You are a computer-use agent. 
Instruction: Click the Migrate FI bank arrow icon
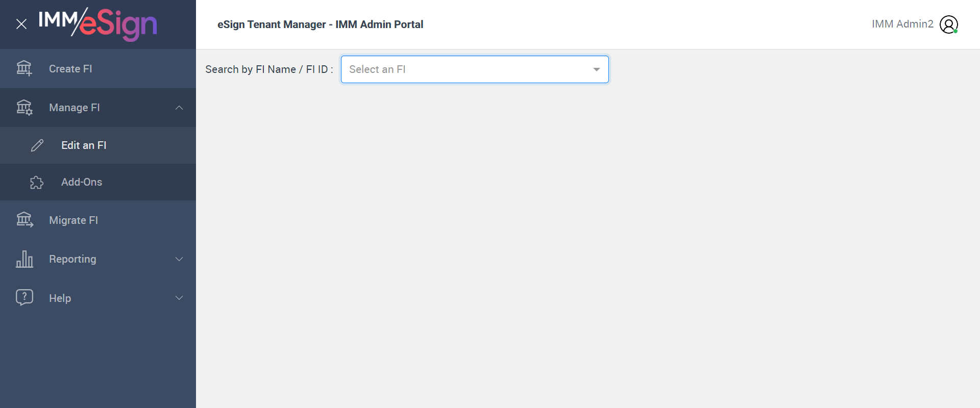pos(24,220)
